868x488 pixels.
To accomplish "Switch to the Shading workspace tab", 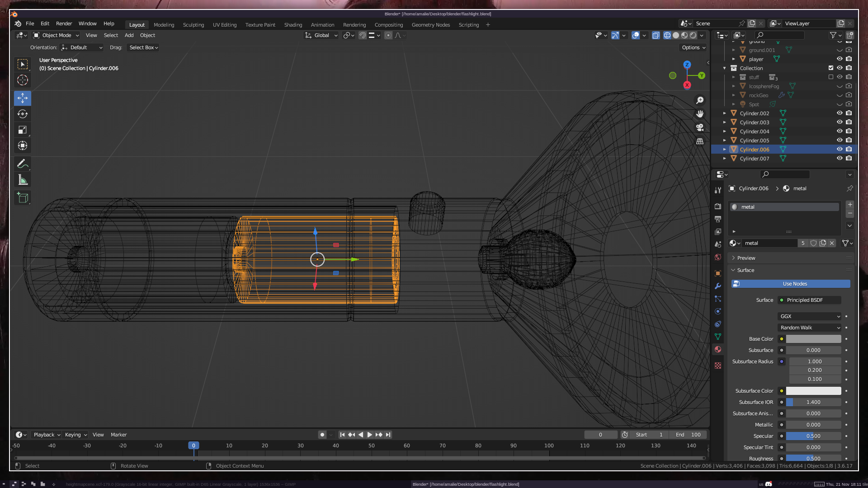I will coord(293,25).
